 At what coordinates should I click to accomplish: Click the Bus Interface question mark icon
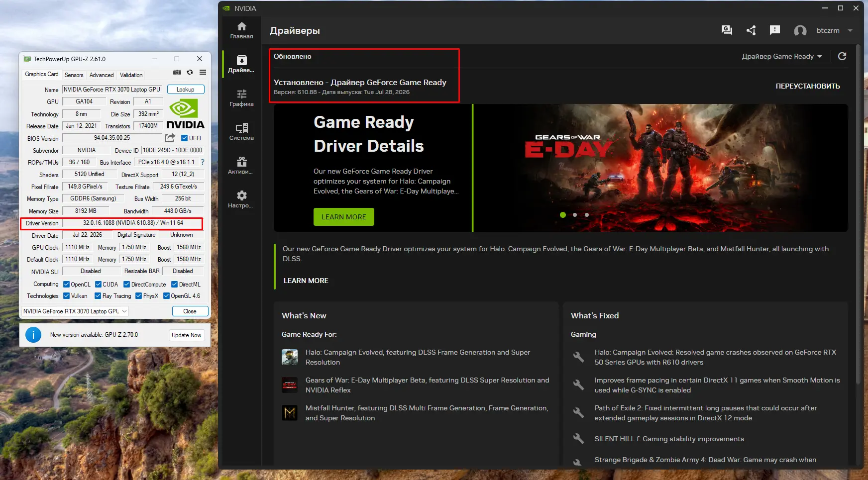pyautogui.click(x=203, y=162)
